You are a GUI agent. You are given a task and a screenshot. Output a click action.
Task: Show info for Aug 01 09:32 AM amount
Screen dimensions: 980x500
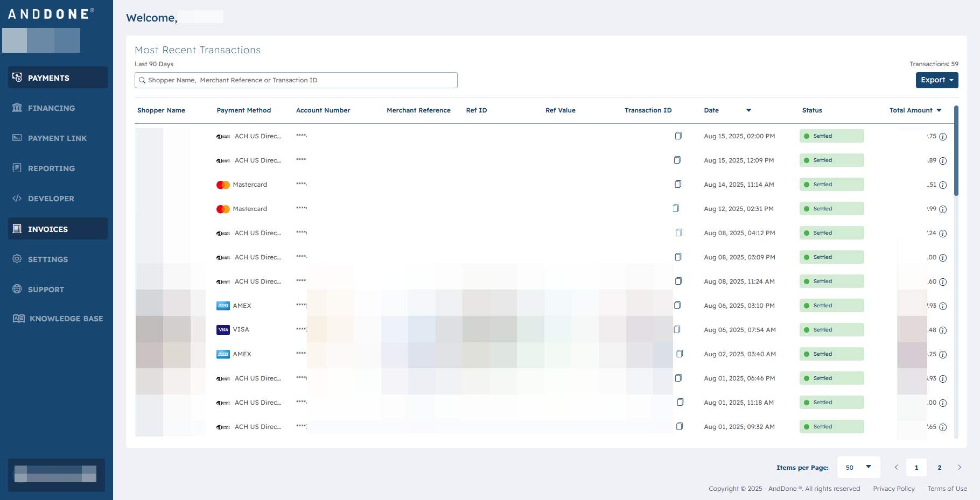[x=943, y=427]
